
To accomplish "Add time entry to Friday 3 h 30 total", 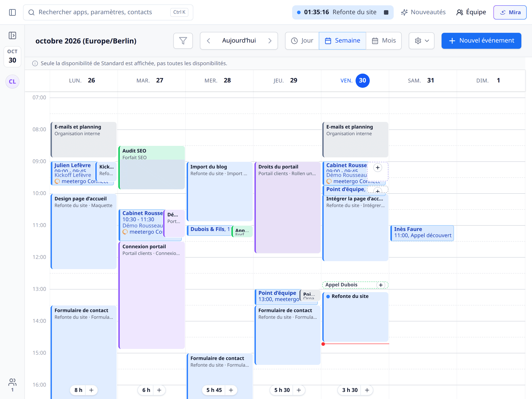I will click(x=367, y=390).
